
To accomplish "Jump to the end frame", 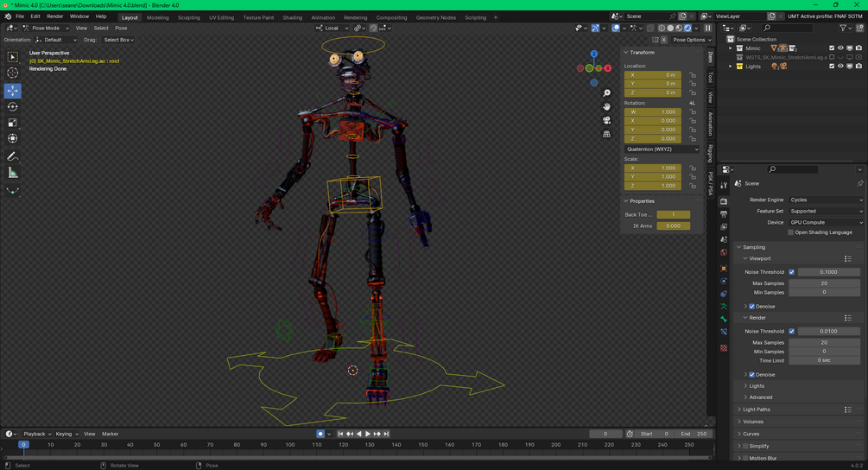I will [386, 434].
